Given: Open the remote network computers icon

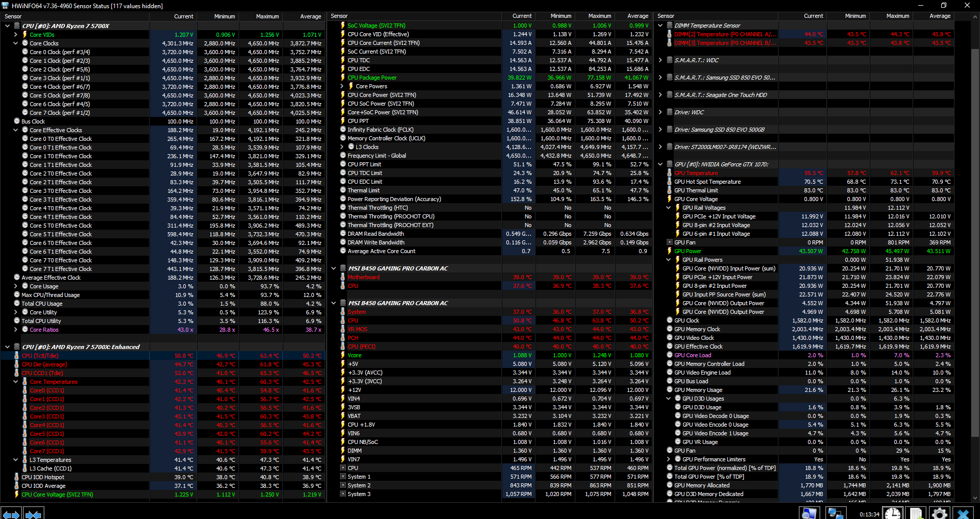Looking at the screenshot, I should [835, 513].
